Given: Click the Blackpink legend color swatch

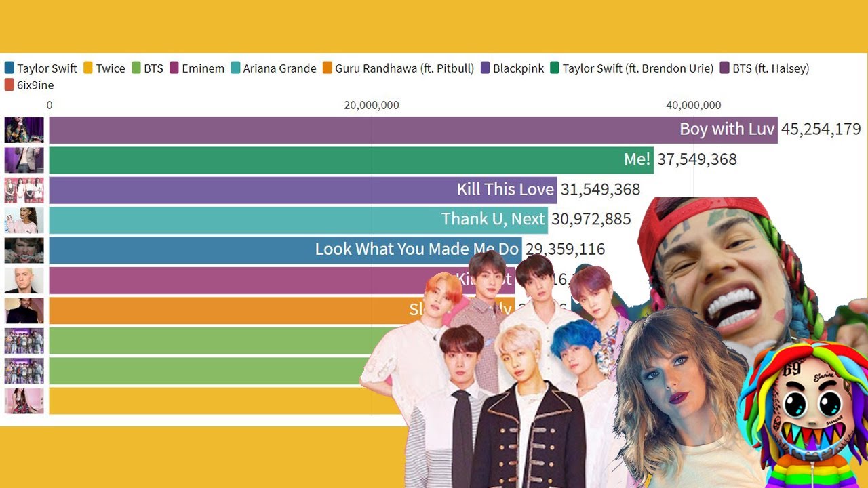Looking at the screenshot, I should [486, 68].
